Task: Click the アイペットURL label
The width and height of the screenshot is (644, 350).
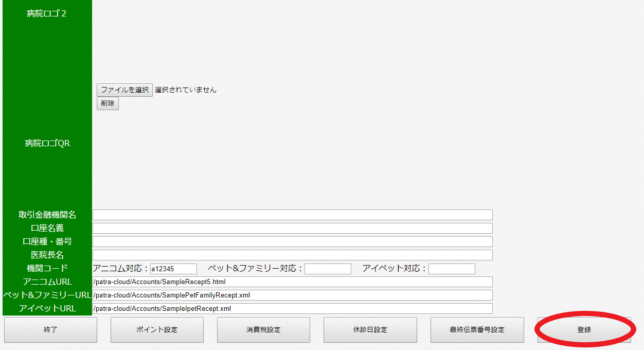Action: coord(47,308)
